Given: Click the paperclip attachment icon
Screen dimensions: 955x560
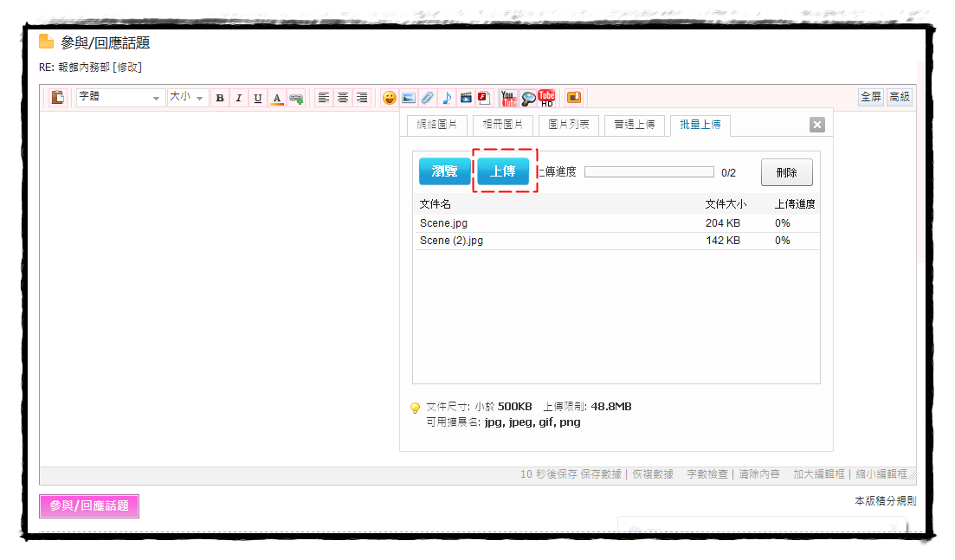Looking at the screenshot, I should coord(428,98).
